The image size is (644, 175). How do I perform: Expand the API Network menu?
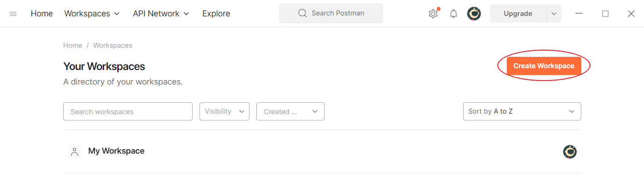[161, 14]
